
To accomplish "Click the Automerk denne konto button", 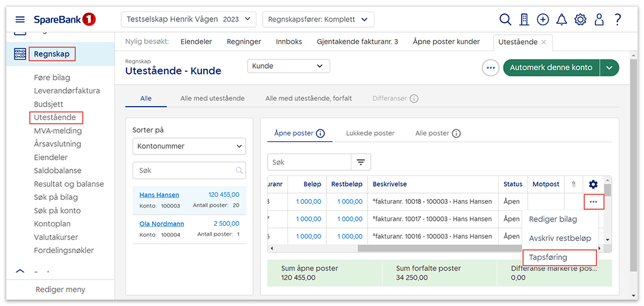I will pyautogui.click(x=551, y=68).
